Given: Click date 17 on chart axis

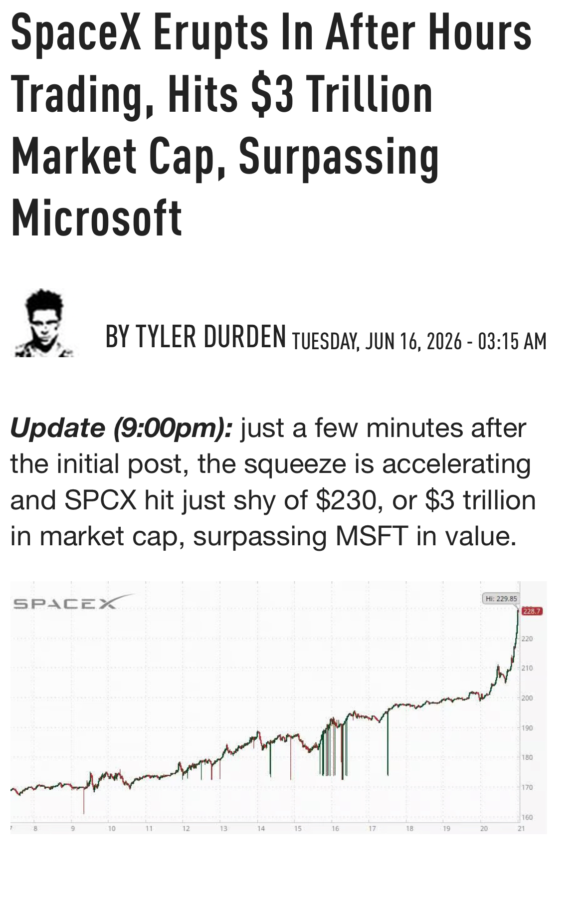Looking at the screenshot, I should [373, 828].
